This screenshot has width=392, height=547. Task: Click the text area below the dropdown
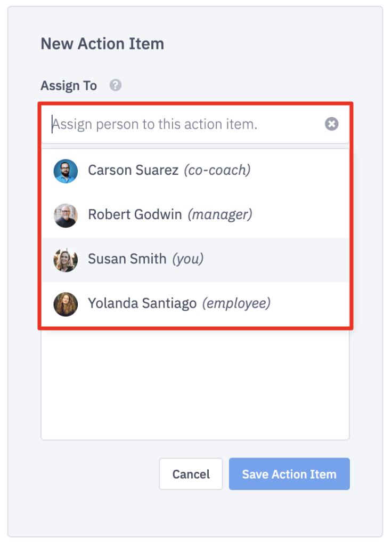point(195,385)
